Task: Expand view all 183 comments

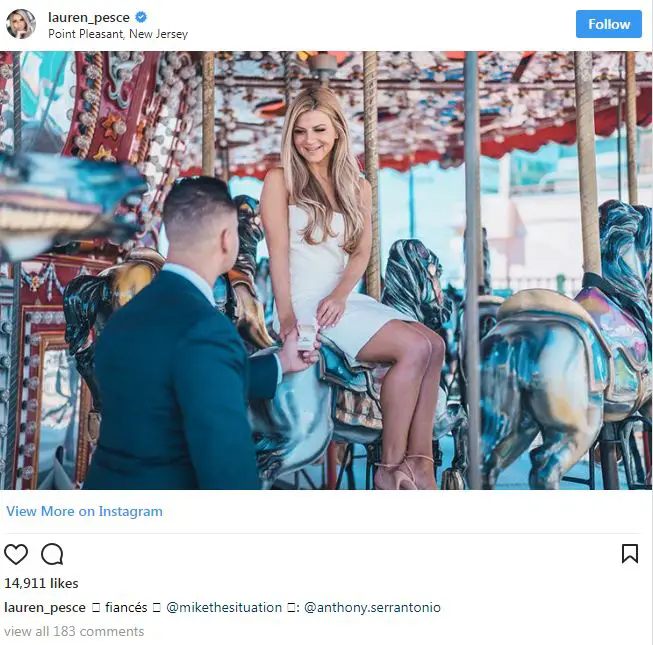Action: tap(74, 631)
